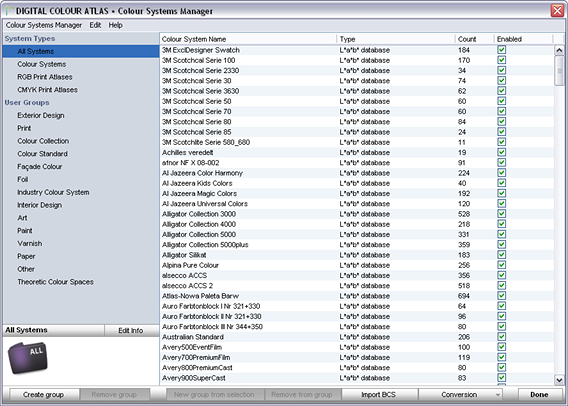Image resolution: width=568 pixels, height=406 pixels.
Task: Select the Alligator Silikat row
Action: [357, 255]
